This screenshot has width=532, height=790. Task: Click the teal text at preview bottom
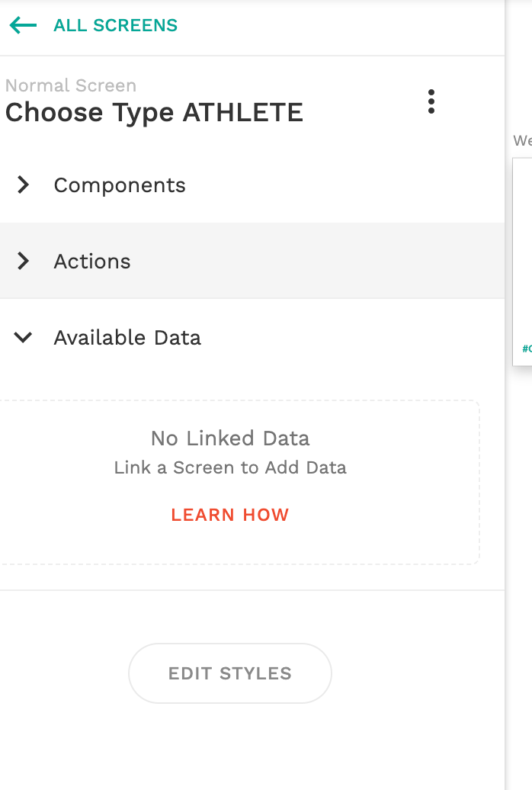coord(527,348)
